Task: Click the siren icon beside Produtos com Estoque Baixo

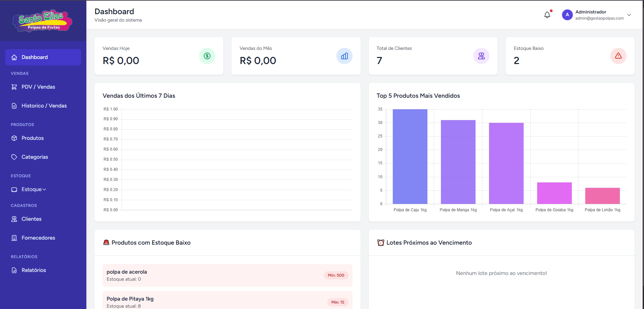Action: coord(106,243)
